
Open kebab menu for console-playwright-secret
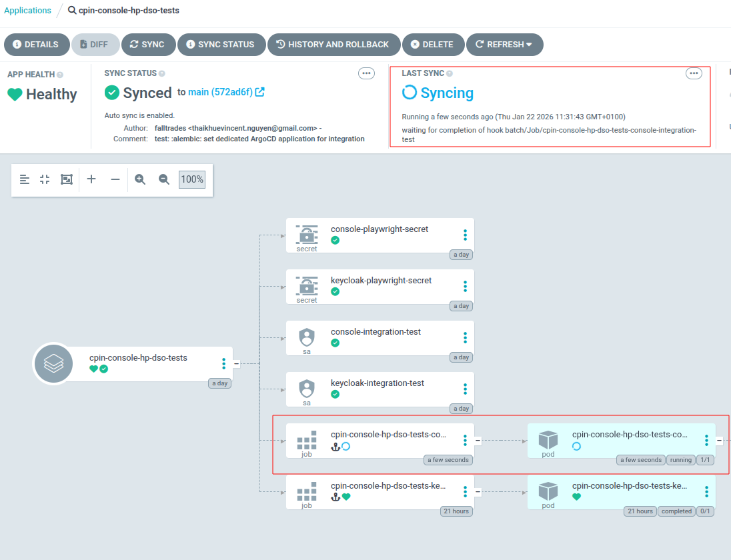click(x=465, y=235)
